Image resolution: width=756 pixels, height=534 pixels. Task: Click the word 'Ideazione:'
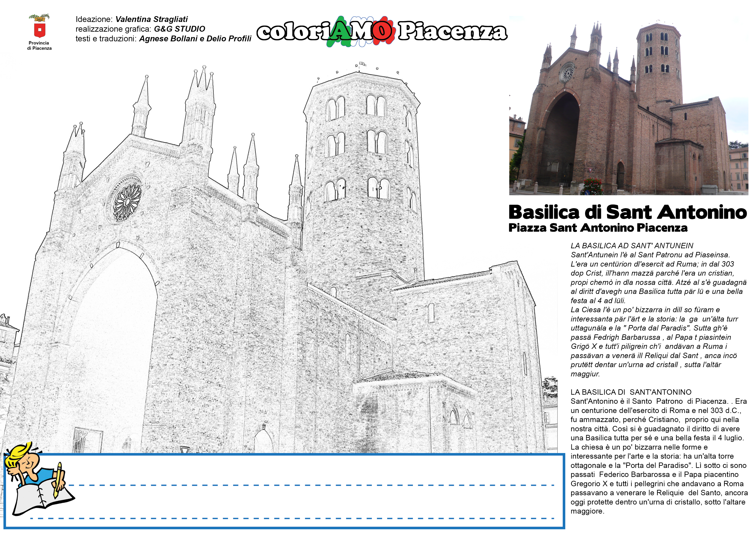(x=94, y=19)
